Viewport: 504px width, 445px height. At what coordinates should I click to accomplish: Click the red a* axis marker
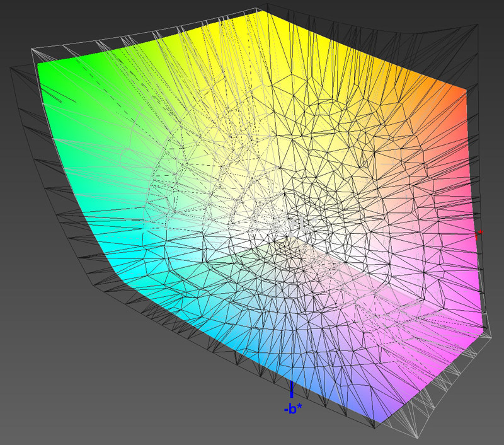point(479,235)
